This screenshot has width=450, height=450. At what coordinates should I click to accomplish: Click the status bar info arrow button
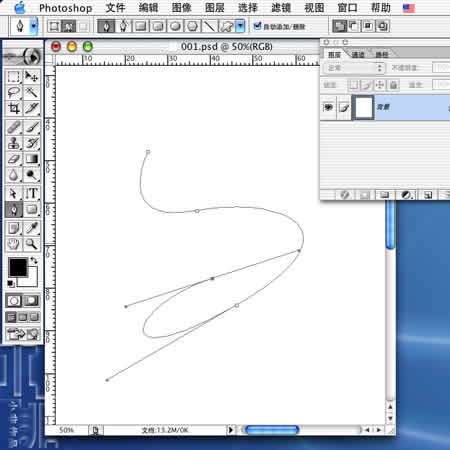click(x=230, y=430)
